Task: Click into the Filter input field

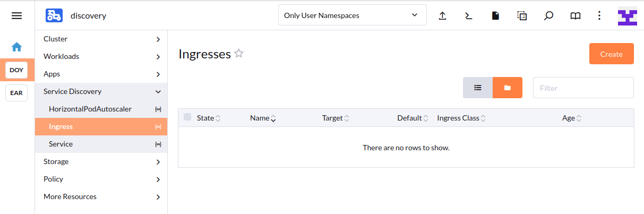Action: point(583,88)
